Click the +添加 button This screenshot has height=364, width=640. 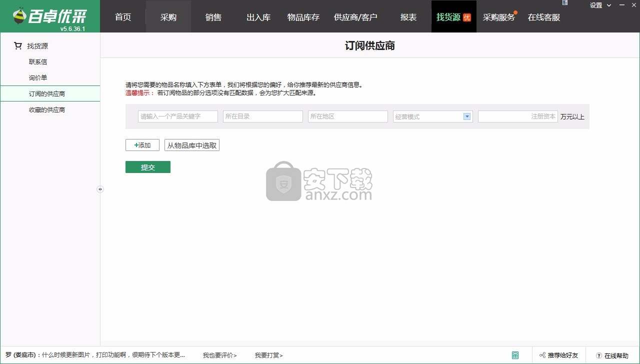(142, 145)
